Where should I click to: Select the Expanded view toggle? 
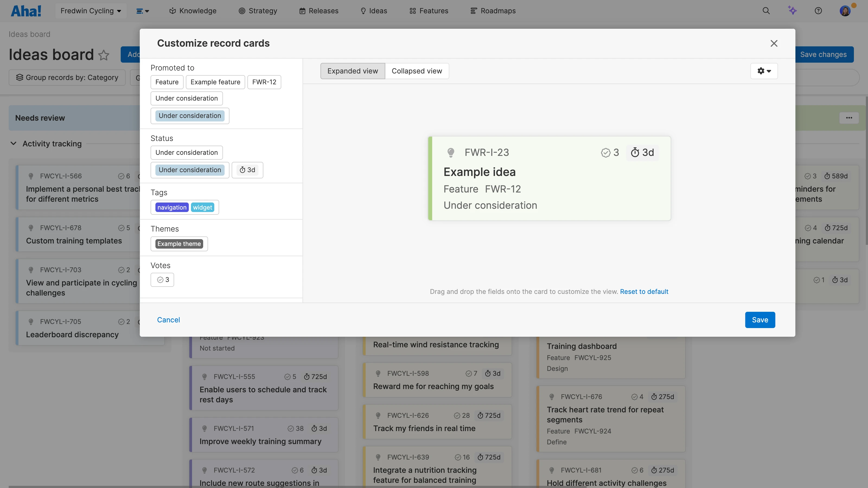pyautogui.click(x=352, y=71)
